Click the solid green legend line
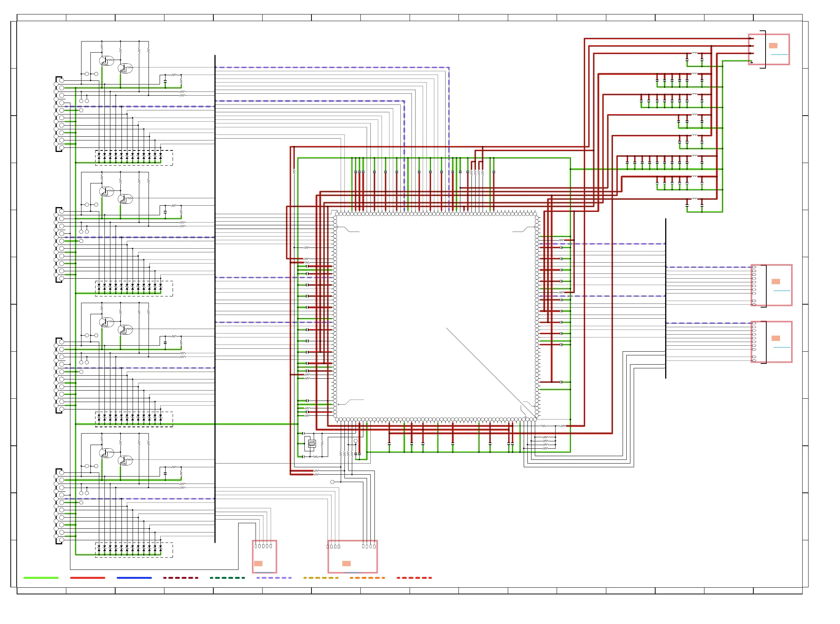The image size is (840, 624). tap(41, 578)
